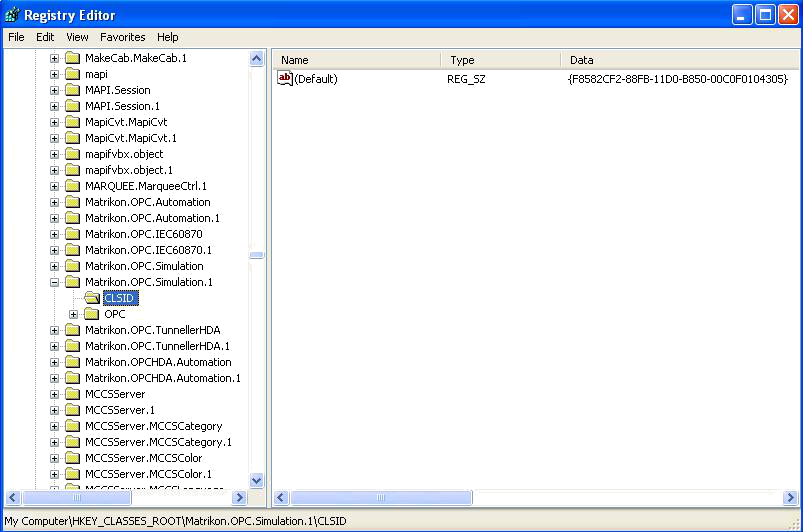Click the tree pane scroll left arrow
This screenshot has height=532, width=803.
point(13,497)
